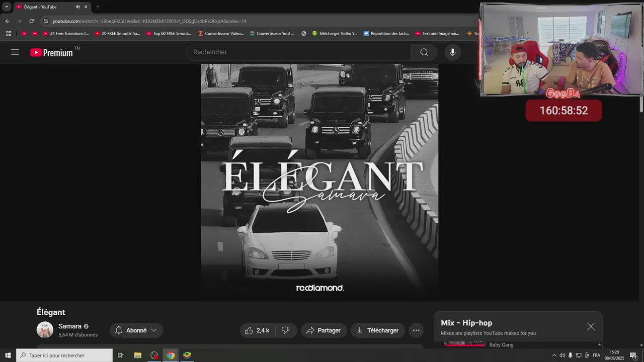Click the Baby Gang playlist entry

click(501, 345)
